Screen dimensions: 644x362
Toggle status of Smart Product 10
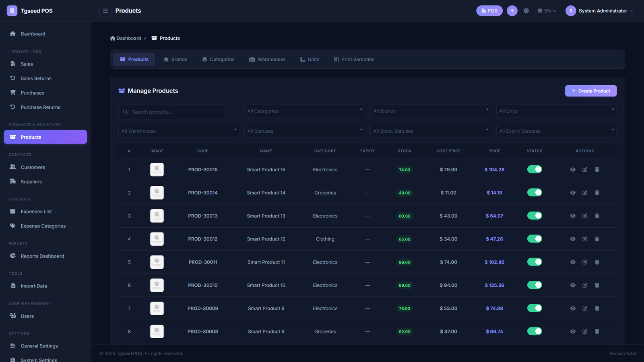535,285
